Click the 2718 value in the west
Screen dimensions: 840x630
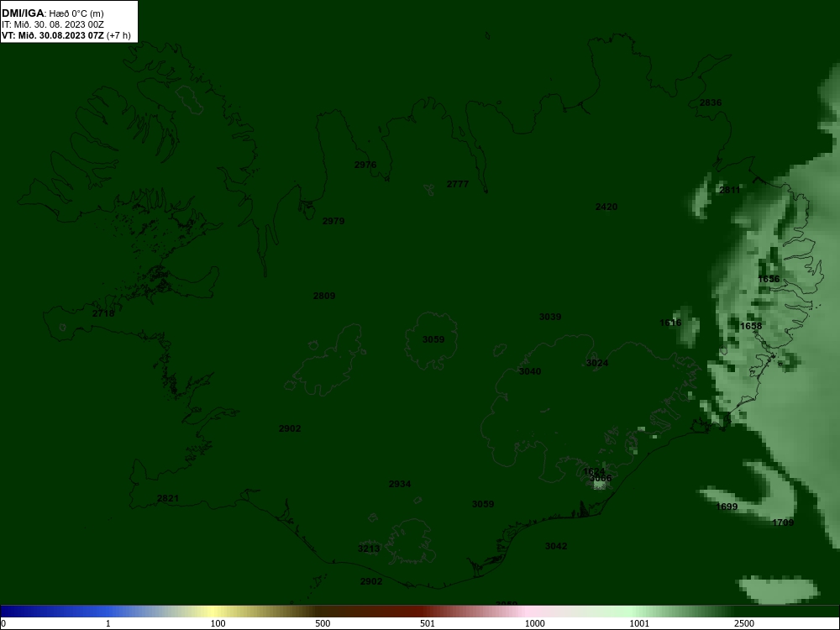click(x=103, y=313)
